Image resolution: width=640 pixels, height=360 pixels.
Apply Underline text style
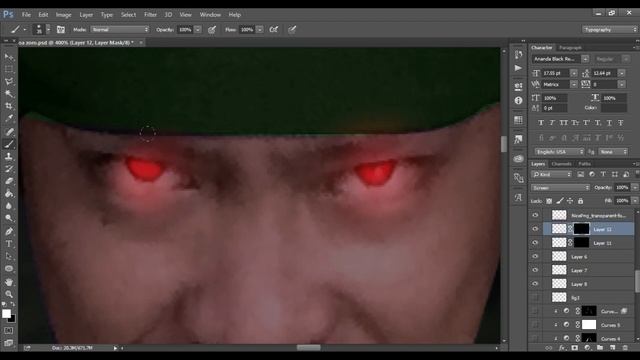609,122
